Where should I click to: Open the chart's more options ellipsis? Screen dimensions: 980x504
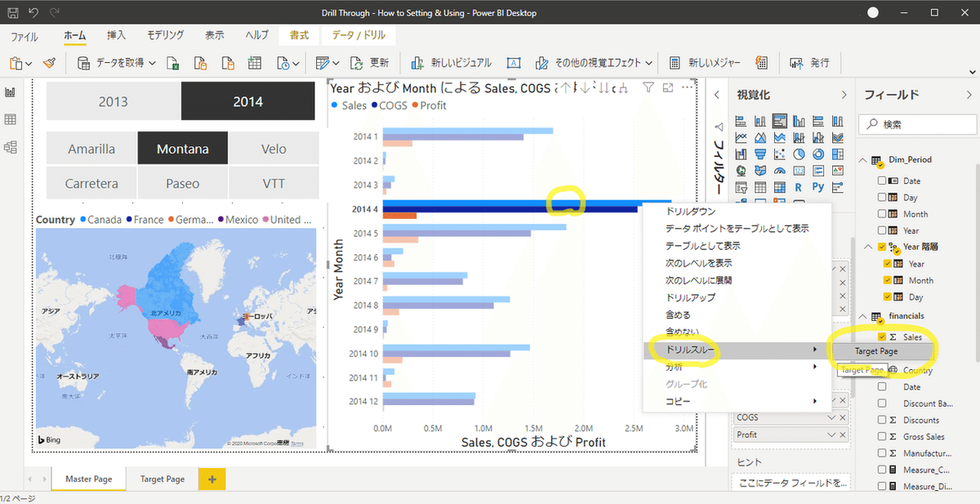(x=687, y=87)
